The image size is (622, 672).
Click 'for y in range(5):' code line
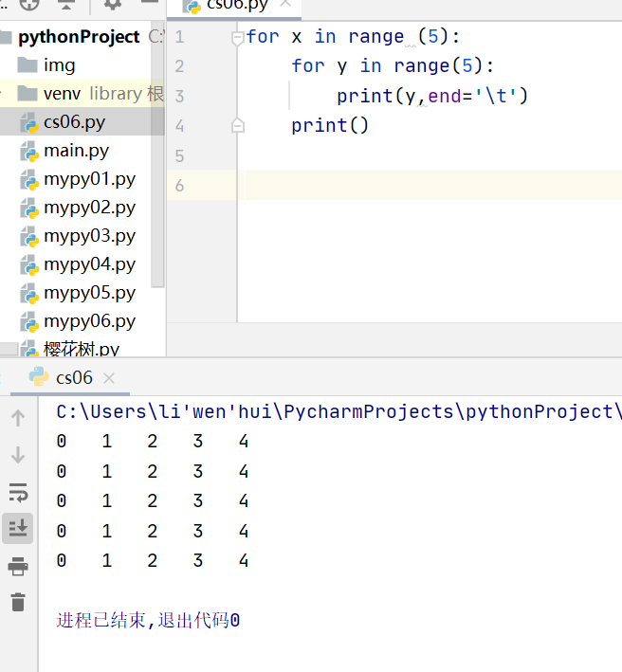pos(393,66)
